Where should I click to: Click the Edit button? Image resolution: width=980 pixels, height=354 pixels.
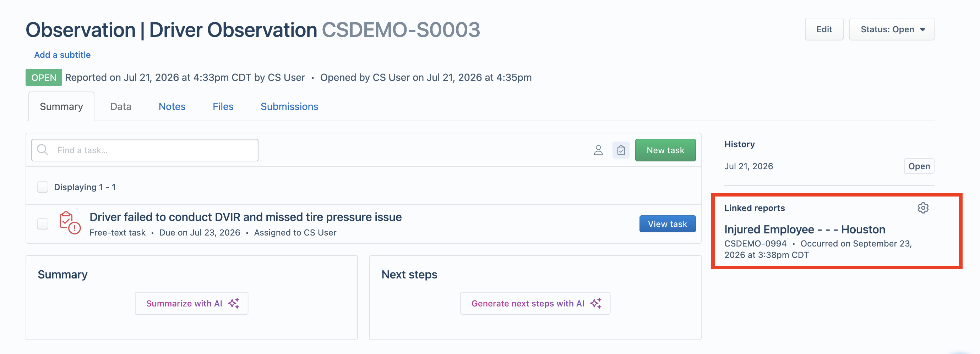click(824, 29)
